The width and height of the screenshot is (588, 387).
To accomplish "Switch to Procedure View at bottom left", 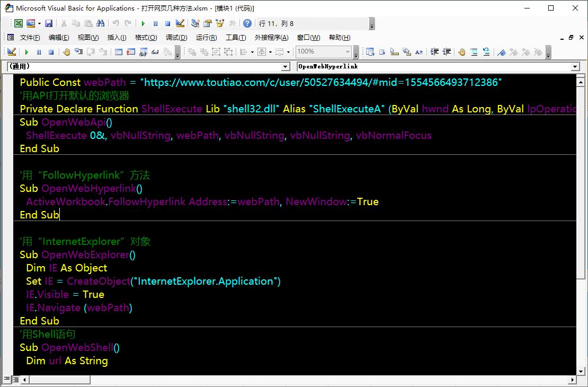I will tap(7, 380).
